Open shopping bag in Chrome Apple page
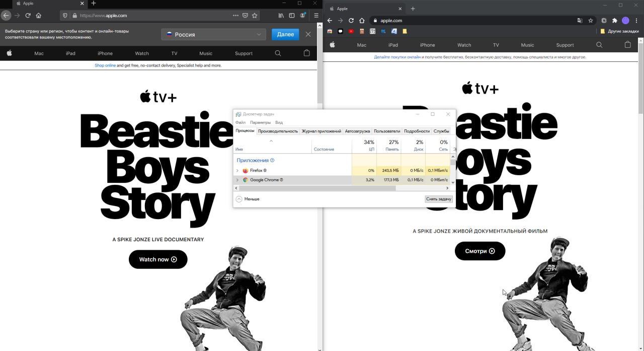The image size is (644, 351). coord(627,45)
